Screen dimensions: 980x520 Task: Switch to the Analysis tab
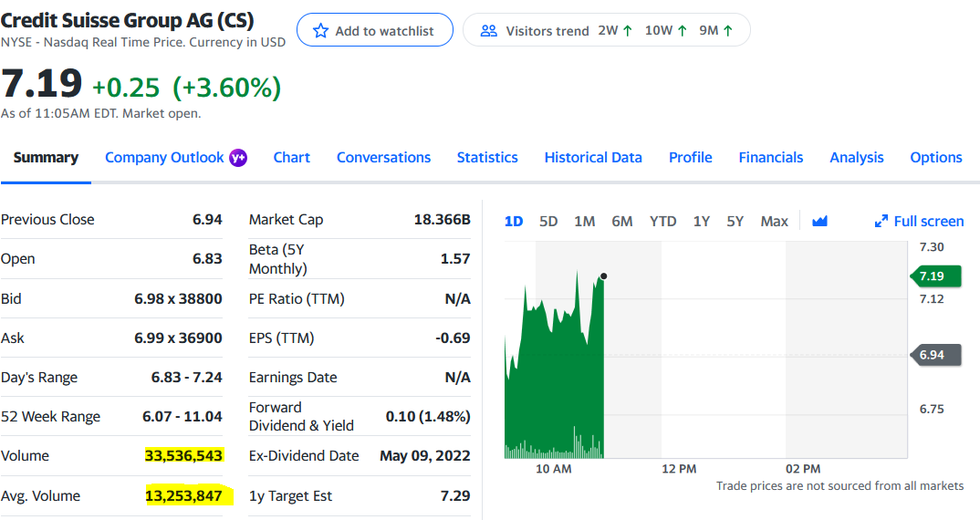point(856,158)
